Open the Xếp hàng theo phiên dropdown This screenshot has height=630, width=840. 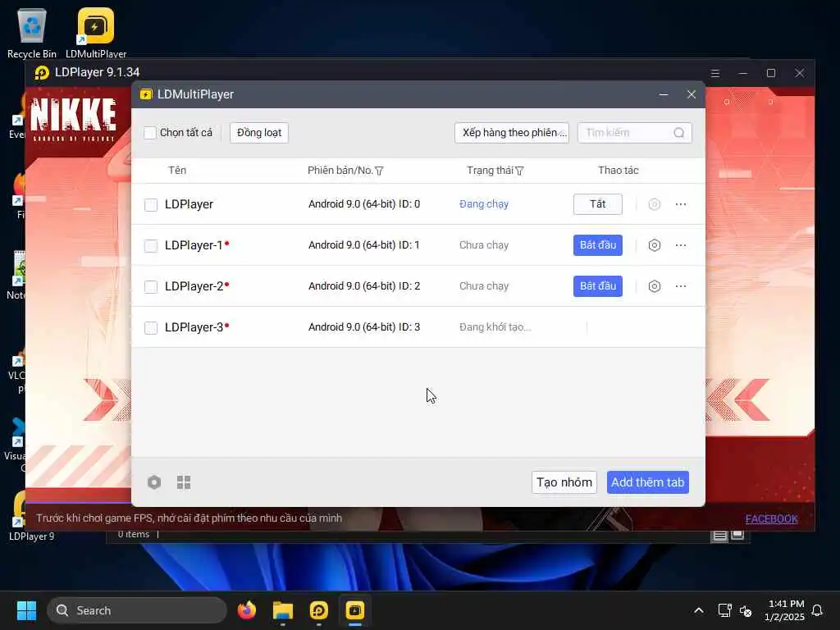pyautogui.click(x=512, y=133)
